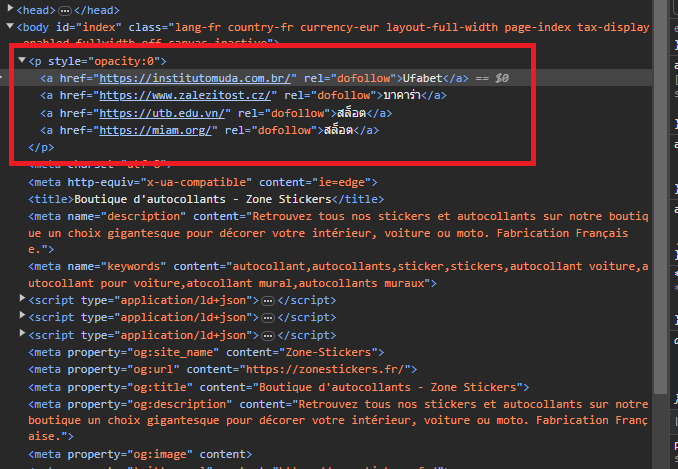The height and width of the screenshot is (469, 678).
Task: Open the www.zalezitost.cz link
Action: (185, 96)
